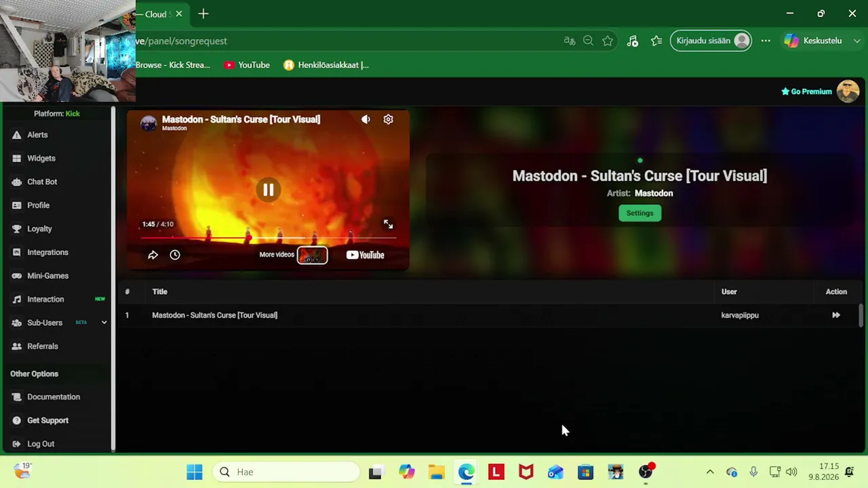Image resolution: width=868 pixels, height=488 pixels.
Task: Open Mini-Games from the sidebar
Action: coord(47,276)
